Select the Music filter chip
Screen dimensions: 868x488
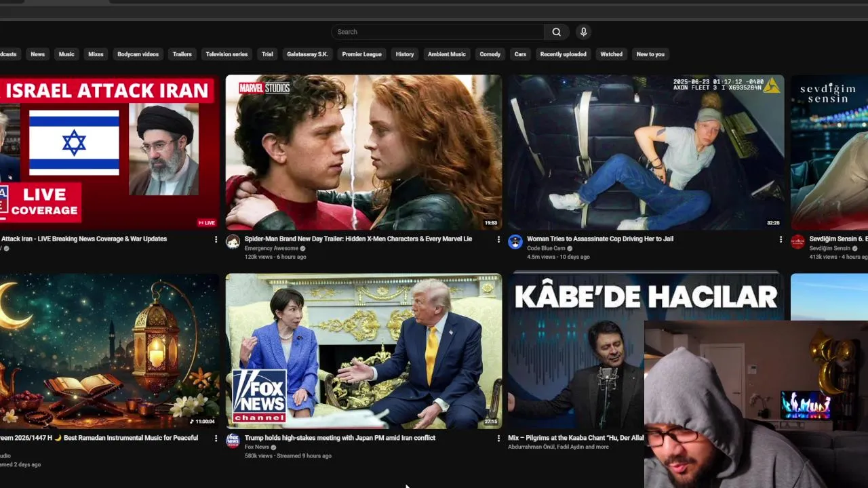tap(66, 54)
